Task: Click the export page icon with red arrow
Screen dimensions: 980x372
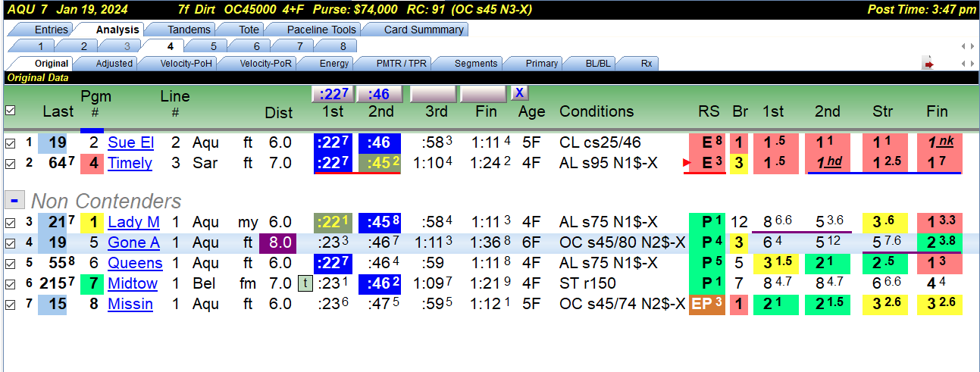Action: pos(928,64)
